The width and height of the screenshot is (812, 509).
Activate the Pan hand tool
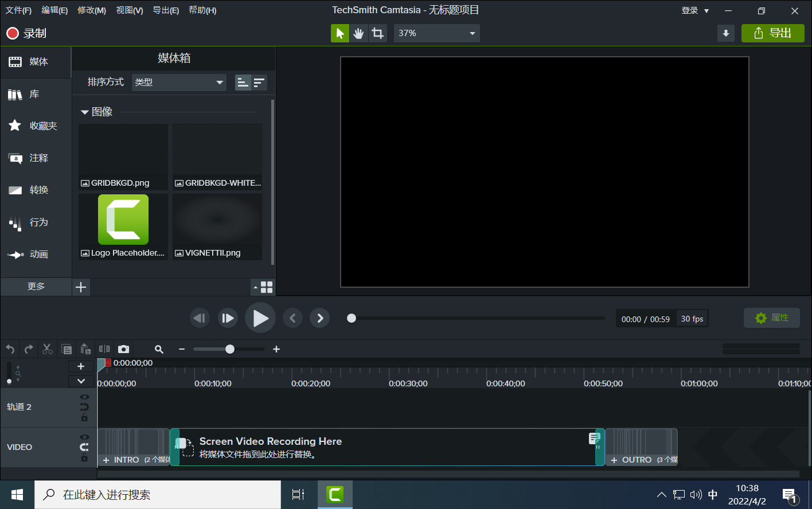358,33
